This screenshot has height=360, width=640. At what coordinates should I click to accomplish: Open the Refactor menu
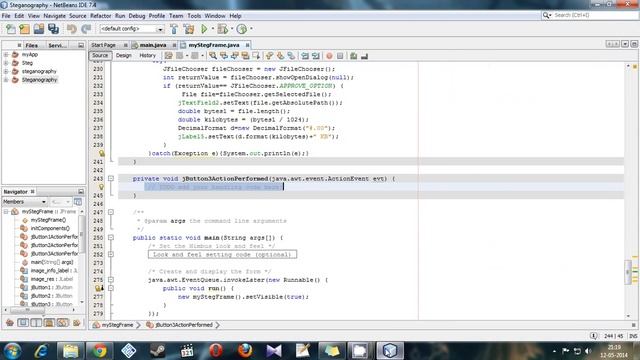[100, 16]
